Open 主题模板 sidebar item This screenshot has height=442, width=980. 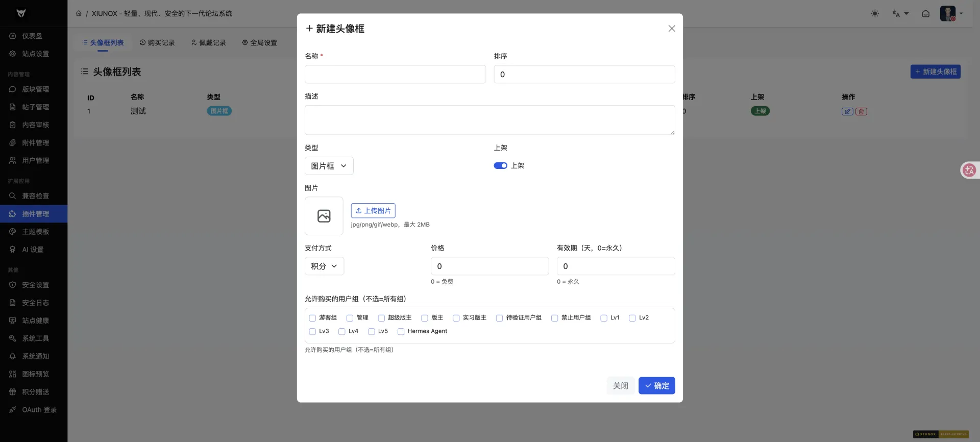point(34,232)
